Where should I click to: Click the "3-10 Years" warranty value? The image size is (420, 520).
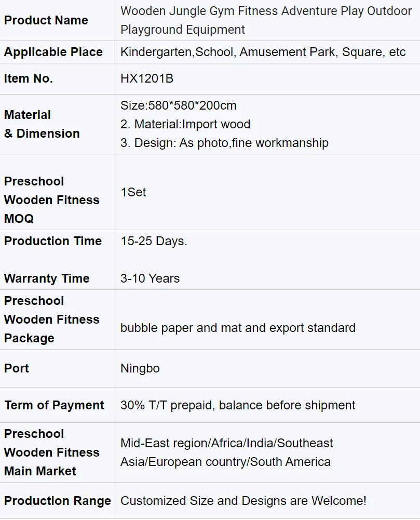coord(150,278)
